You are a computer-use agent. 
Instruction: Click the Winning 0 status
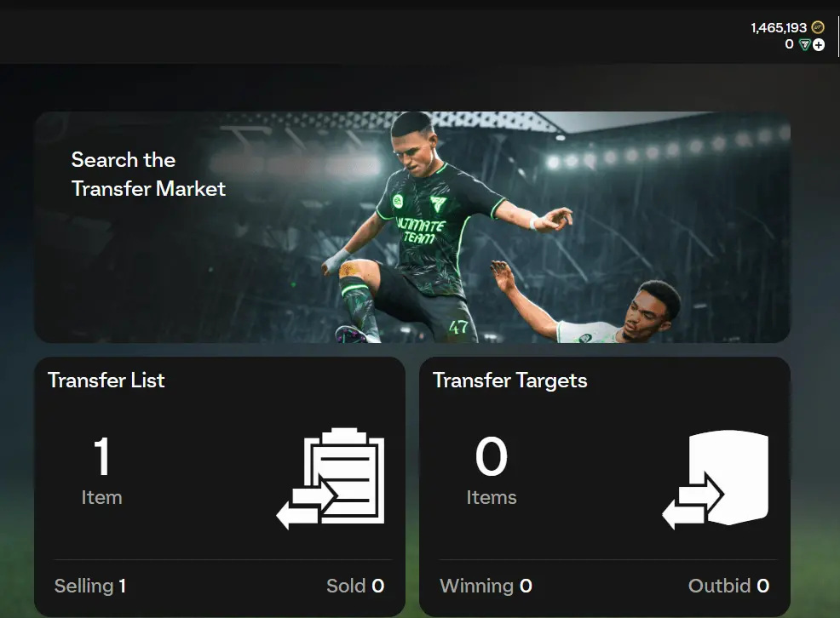pos(486,586)
